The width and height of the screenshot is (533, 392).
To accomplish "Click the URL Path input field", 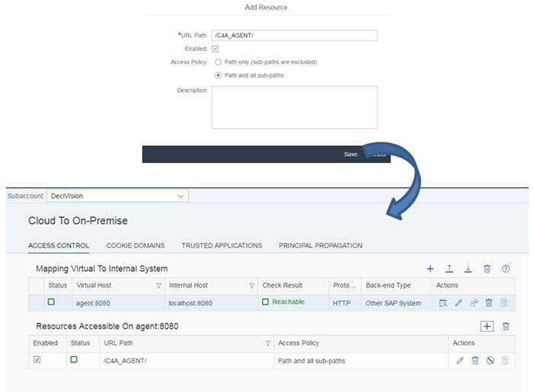I will click(x=295, y=35).
